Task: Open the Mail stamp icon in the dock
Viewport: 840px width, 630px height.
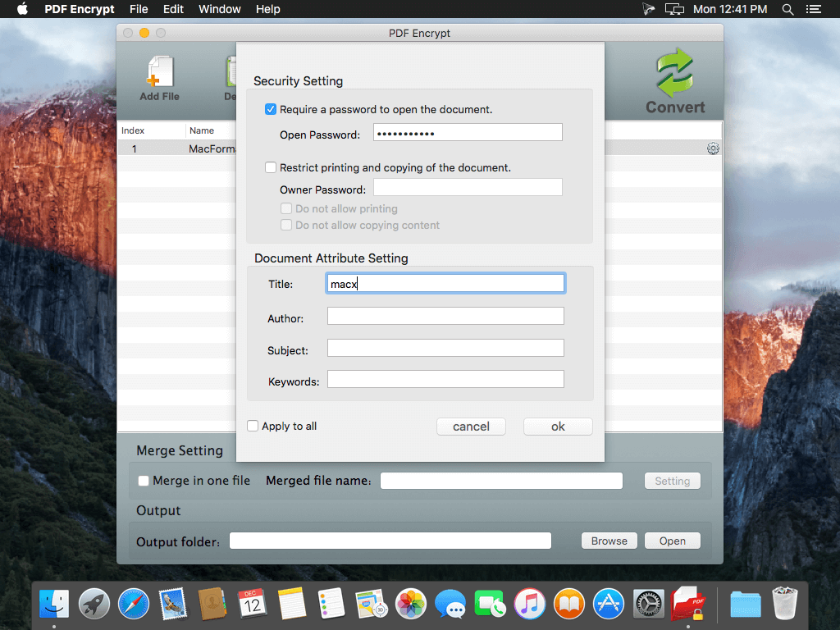Action: (x=173, y=604)
